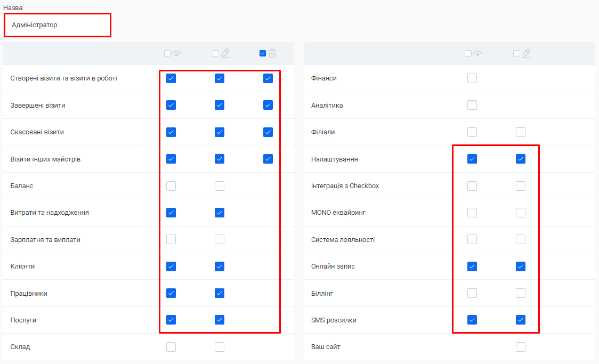Click the eye icon in the Фінанси table header
The height and width of the screenshot is (364, 599).
click(x=477, y=53)
